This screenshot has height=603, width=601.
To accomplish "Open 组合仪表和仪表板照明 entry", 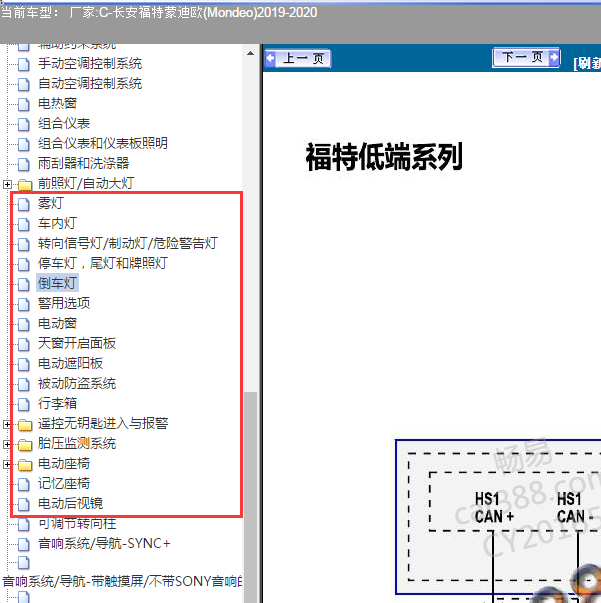I will [103, 143].
